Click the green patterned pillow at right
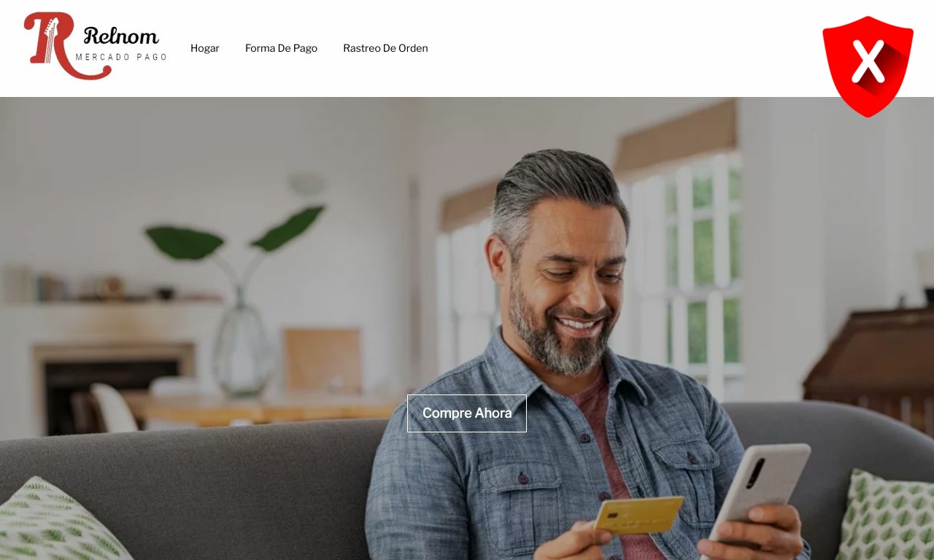This screenshot has width=934, height=560. (x=887, y=516)
